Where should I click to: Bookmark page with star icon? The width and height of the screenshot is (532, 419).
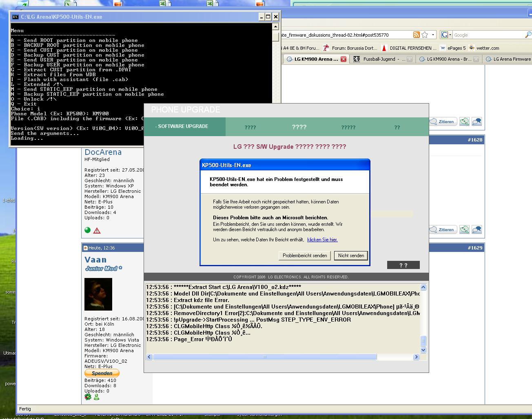[x=425, y=35]
